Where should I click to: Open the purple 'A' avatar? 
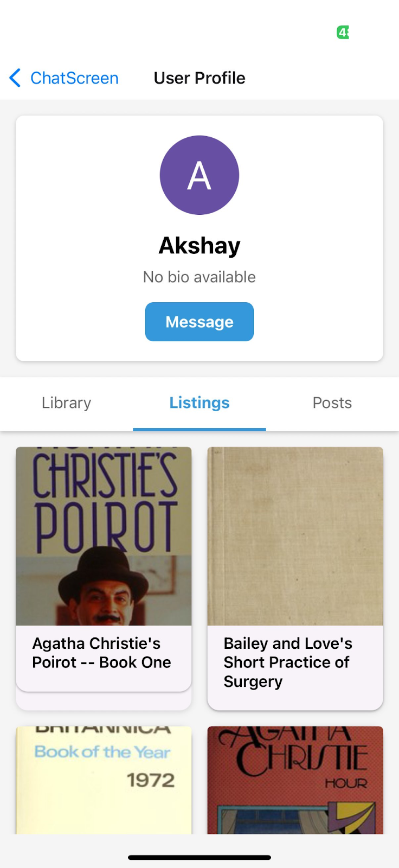pos(200,175)
